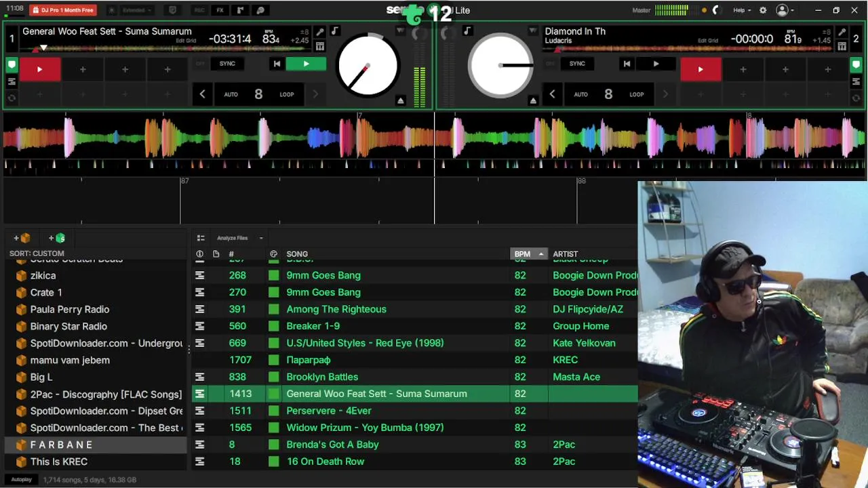Screen dimensions: 868x488
Task: Trigger the red cue point 1 on deck 1
Action: pos(39,69)
